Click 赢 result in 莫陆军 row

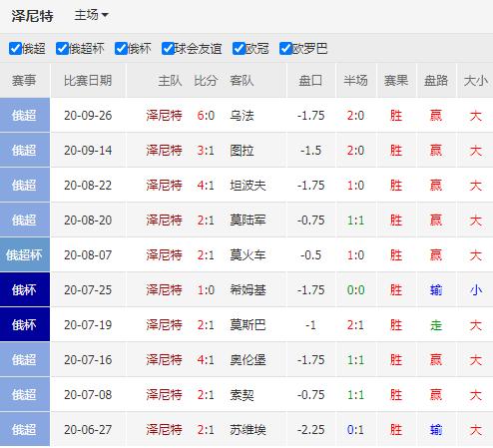436,221
